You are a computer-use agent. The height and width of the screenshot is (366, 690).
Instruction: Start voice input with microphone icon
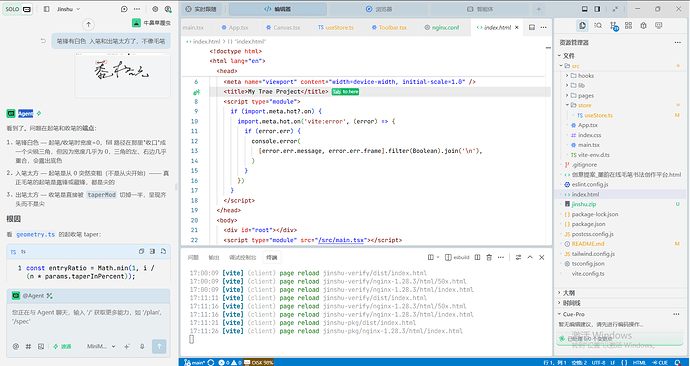(142, 346)
